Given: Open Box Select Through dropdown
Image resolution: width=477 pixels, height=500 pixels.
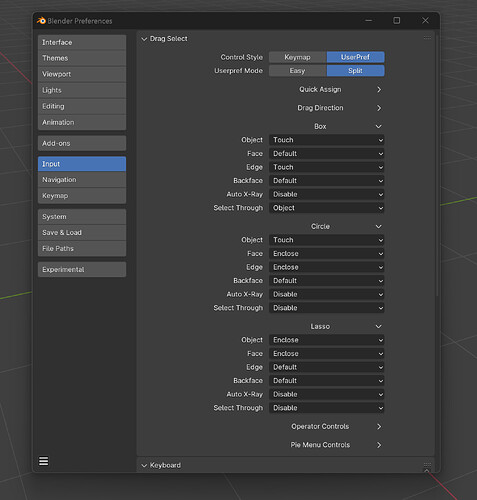Looking at the screenshot, I should 326,208.
